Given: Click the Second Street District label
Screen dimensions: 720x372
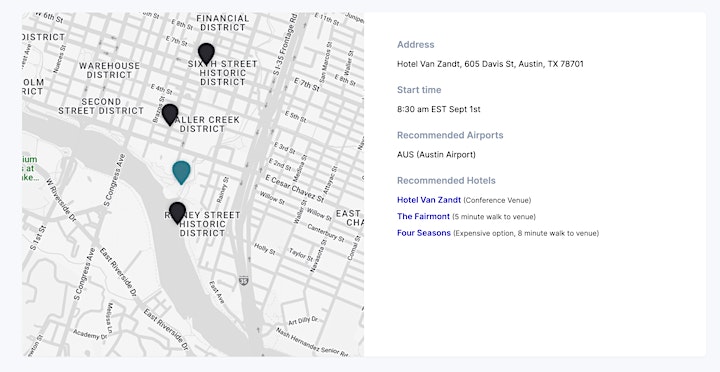Looking at the screenshot, I should 101,106.
